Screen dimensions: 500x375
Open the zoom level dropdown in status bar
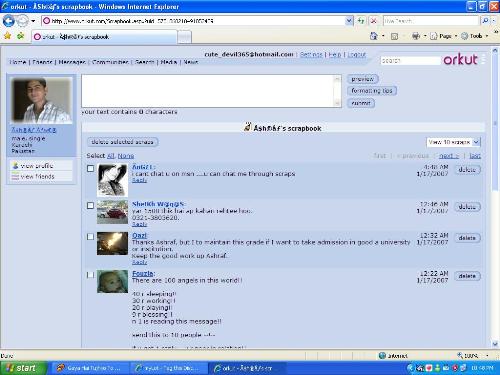click(487, 356)
